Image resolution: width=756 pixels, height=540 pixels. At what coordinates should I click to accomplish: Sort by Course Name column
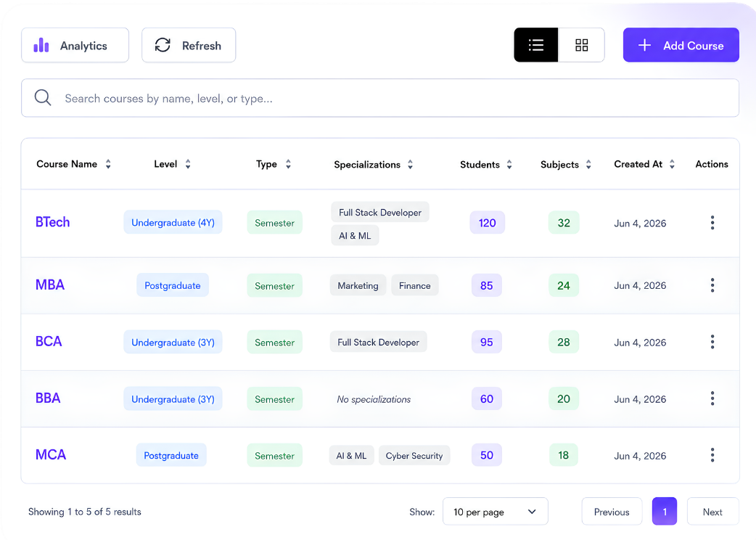[x=74, y=165]
